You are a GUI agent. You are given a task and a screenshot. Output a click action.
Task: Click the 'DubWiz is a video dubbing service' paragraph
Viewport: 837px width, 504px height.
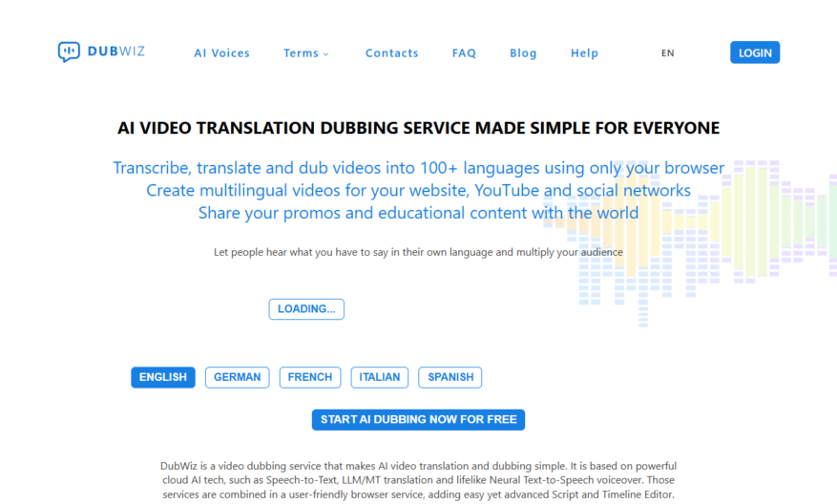pyautogui.click(x=418, y=480)
